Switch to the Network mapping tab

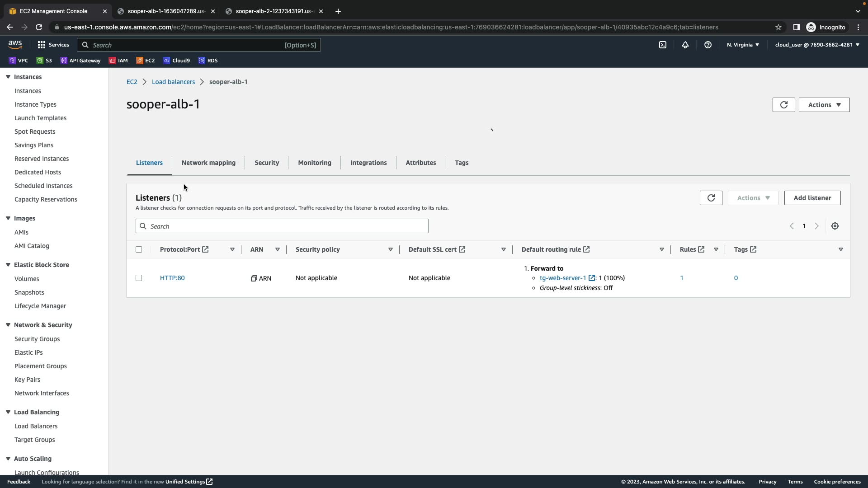pyautogui.click(x=208, y=163)
